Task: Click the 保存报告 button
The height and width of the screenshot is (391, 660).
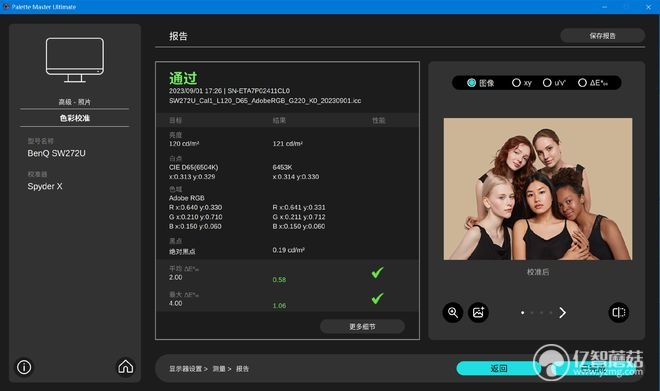Action: 602,36
